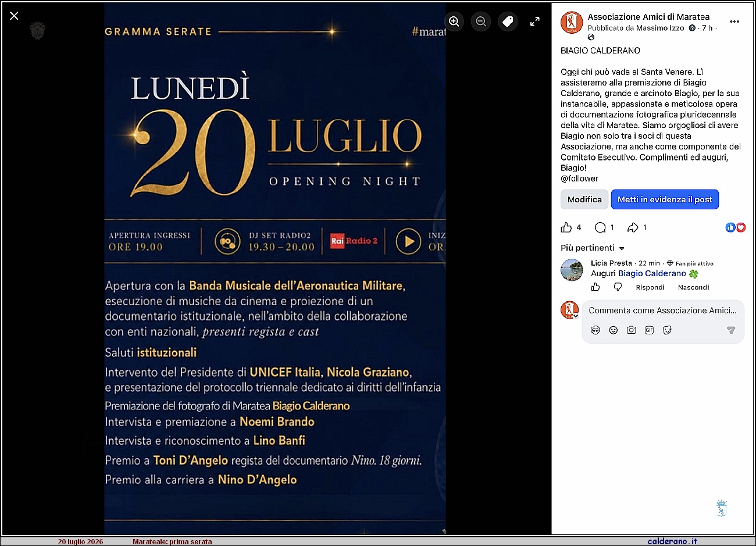The width and height of the screenshot is (756, 546).
Task: Select the BIAGIO CALDERANO post heading
Action: [x=600, y=51]
